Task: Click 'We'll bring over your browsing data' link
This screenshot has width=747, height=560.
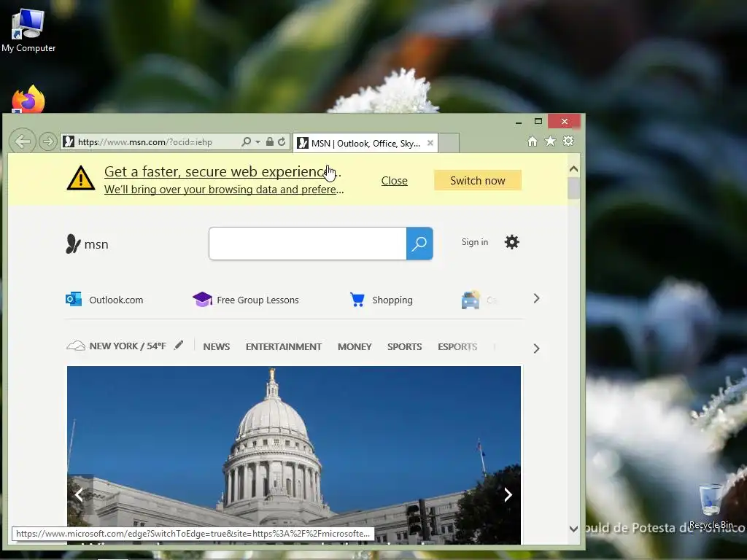Action: coord(224,190)
